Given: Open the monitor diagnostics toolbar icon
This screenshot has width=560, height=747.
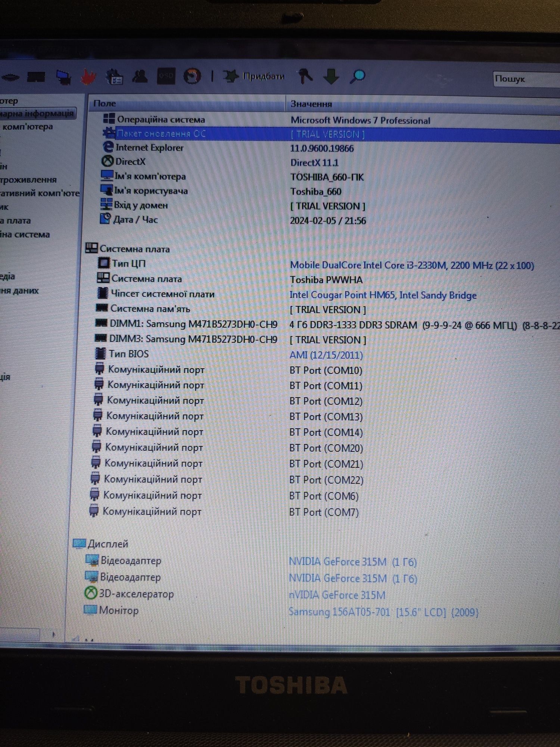Looking at the screenshot, I should tap(63, 77).
